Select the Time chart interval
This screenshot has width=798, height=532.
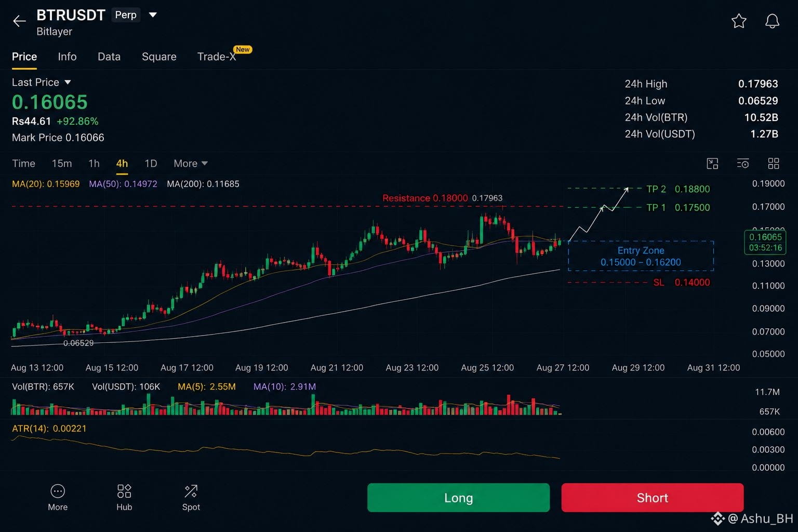tap(23, 164)
